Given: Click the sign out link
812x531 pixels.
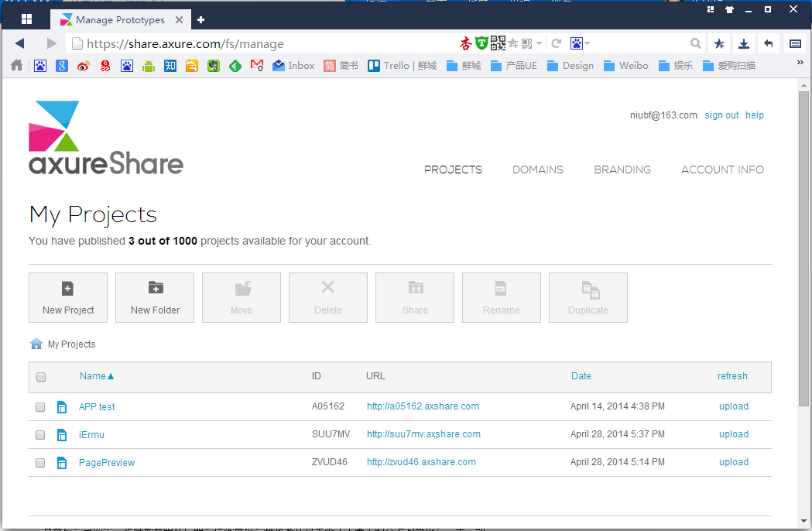Looking at the screenshot, I should point(721,115).
